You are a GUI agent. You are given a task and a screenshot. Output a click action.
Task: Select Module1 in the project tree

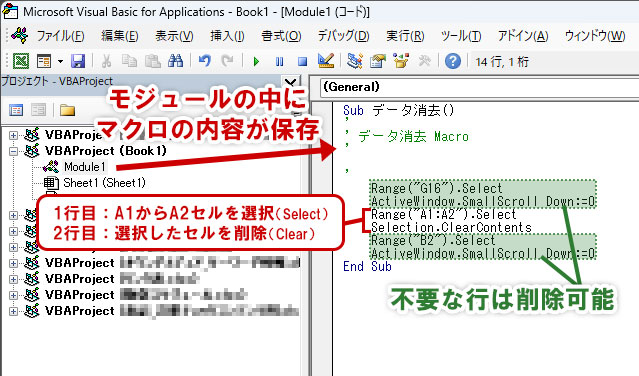(85, 167)
